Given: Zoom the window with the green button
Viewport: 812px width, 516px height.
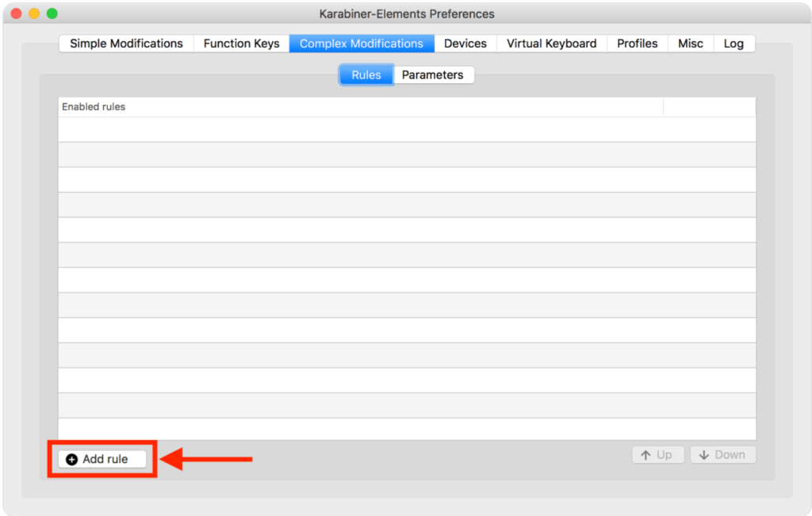Looking at the screenshot, I should click(52, 13).
